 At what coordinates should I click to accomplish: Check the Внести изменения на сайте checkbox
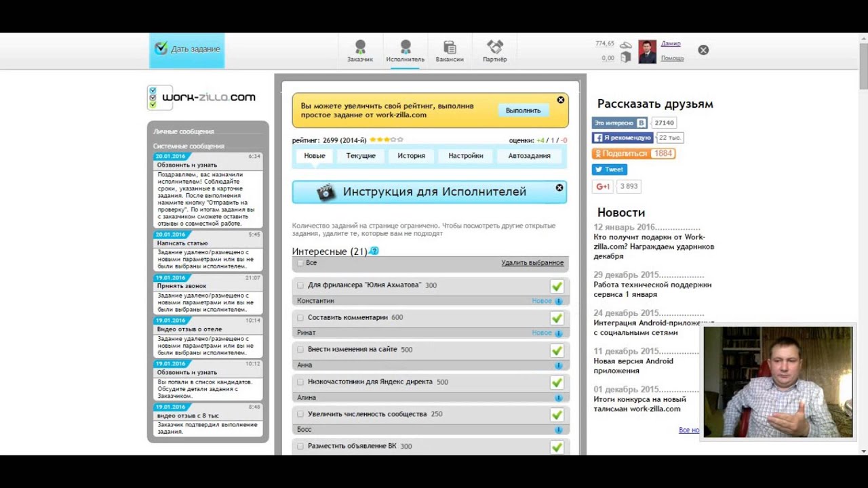[300, 350]
